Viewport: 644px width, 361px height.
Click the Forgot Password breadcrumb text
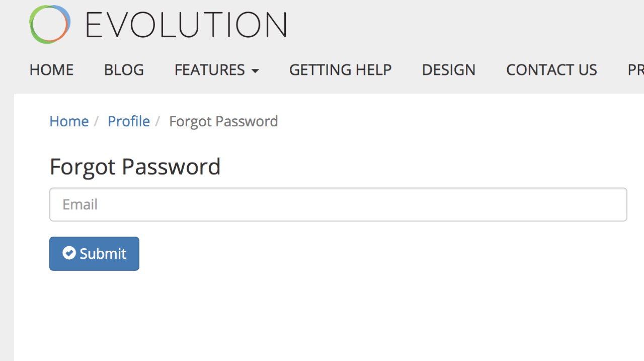[x=223, y=121]
